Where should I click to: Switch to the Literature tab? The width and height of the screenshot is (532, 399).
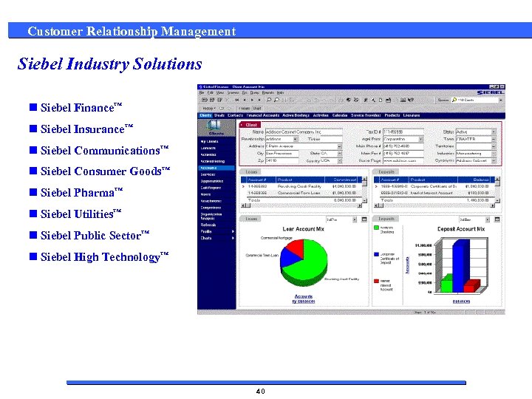[412, 115]
